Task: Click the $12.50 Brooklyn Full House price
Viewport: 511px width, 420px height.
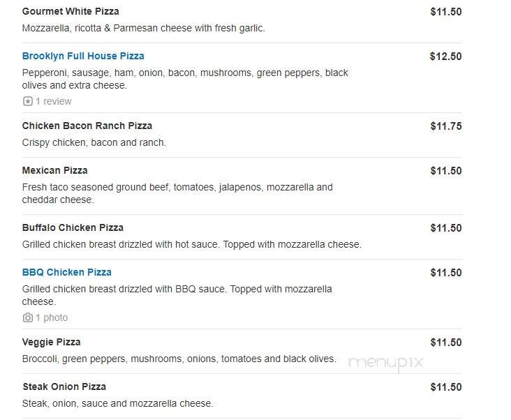Action: point(446,57)
